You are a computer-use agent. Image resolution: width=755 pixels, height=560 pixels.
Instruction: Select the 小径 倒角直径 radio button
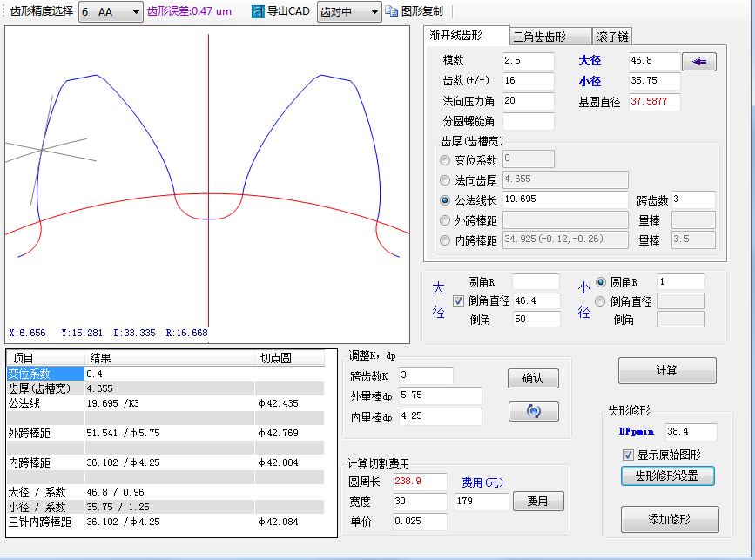coord(600,301)
